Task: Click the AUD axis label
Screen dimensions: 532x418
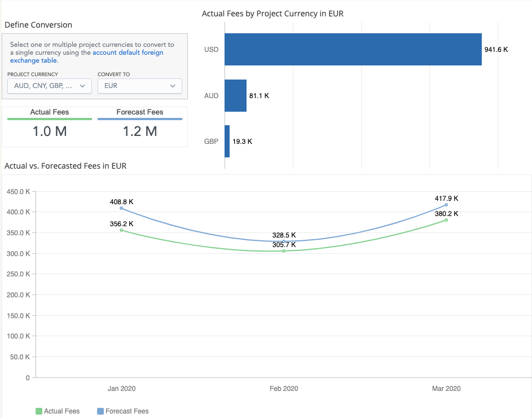Action: [211, 96]
